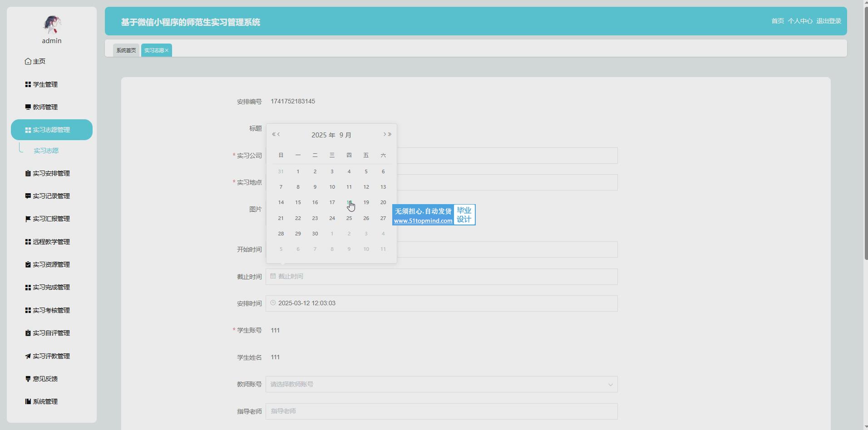The width and height of the screenshot is (868, 430).
Task: Click the clock icon in 安排时间 field
Action: 273,303
